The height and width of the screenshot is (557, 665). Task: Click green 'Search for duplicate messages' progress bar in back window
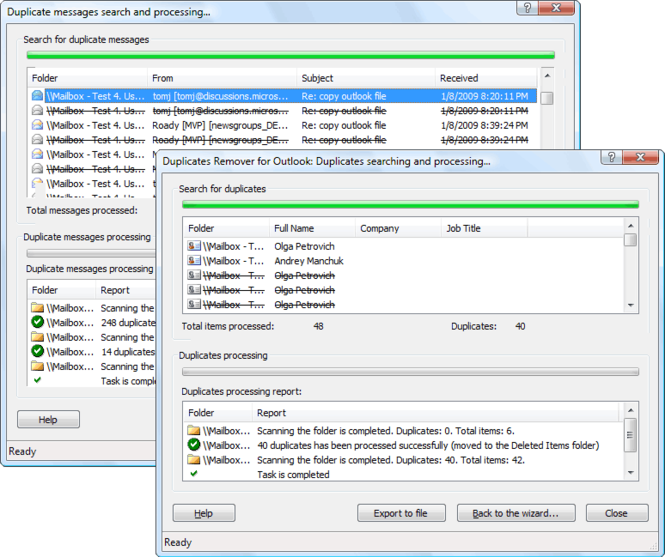[x=291, y=55]
